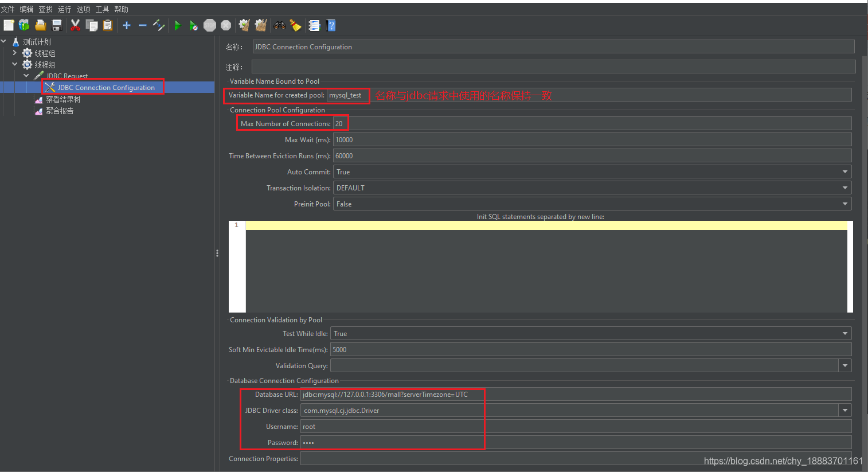Open the Preinit Pool dropdown
The height and width of the screenshot is (472, 868).
(592, 204)
